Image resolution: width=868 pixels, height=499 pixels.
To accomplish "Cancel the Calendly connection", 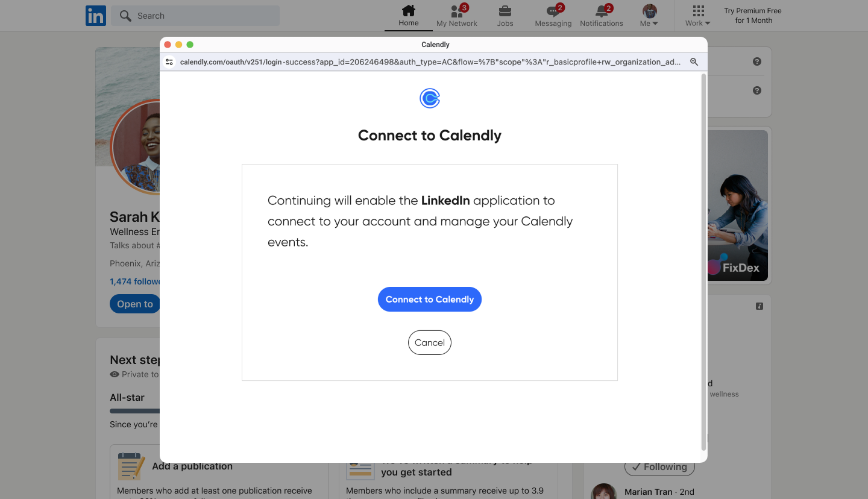I will (x=429, y=342).
